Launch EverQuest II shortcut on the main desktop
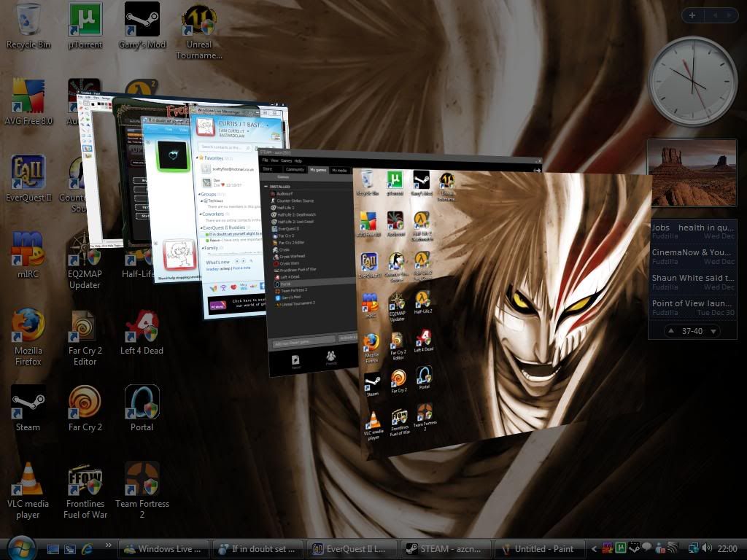 [x=28, y=178]
